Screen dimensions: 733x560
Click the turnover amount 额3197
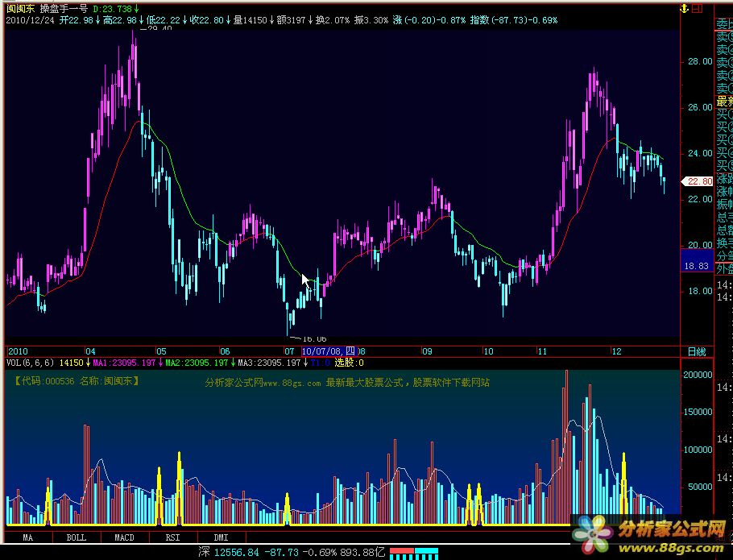click(292, 21)
